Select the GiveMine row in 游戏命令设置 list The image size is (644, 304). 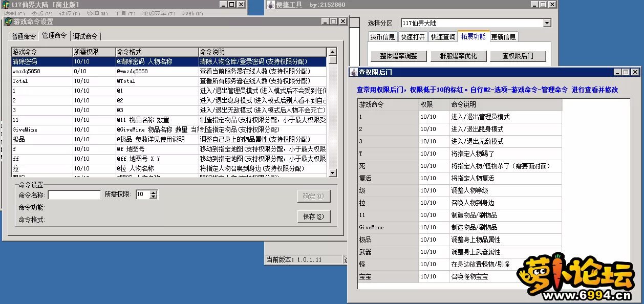168,129
